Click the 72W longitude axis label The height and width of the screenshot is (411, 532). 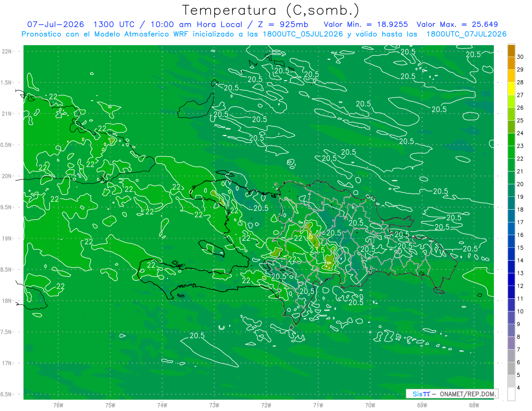[x=266, y=405]
